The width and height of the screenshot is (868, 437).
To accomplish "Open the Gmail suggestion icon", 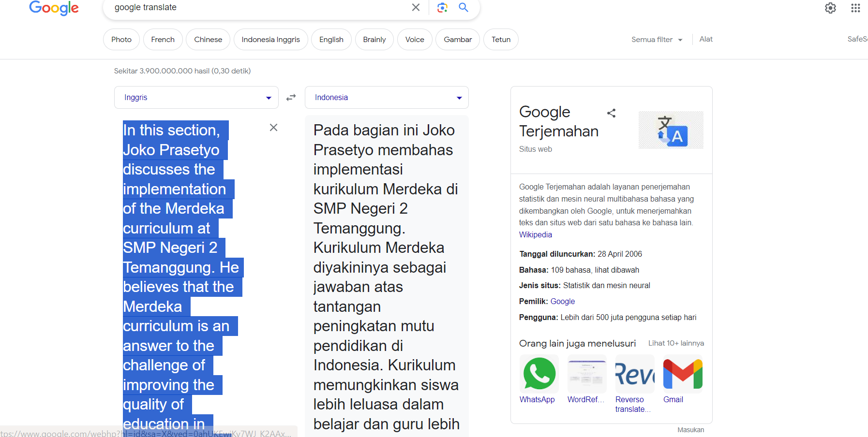I will (683, 374).
